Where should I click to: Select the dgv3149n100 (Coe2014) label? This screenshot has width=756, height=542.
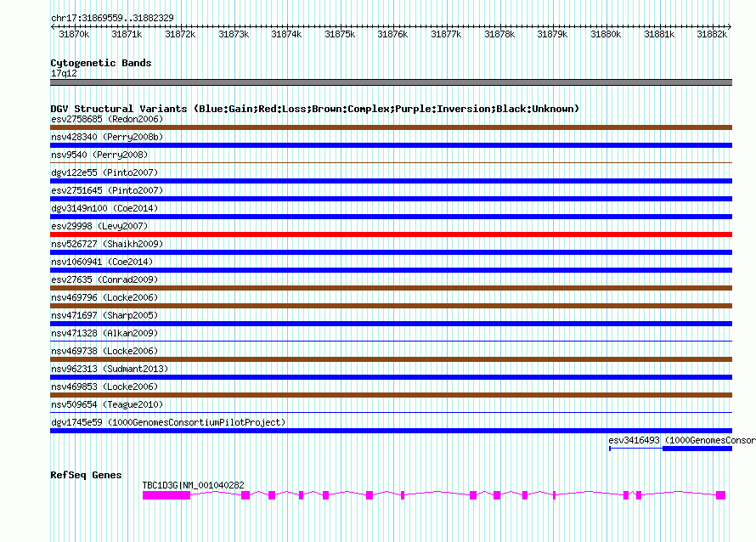pyautogui.click(x=104, y=208)
